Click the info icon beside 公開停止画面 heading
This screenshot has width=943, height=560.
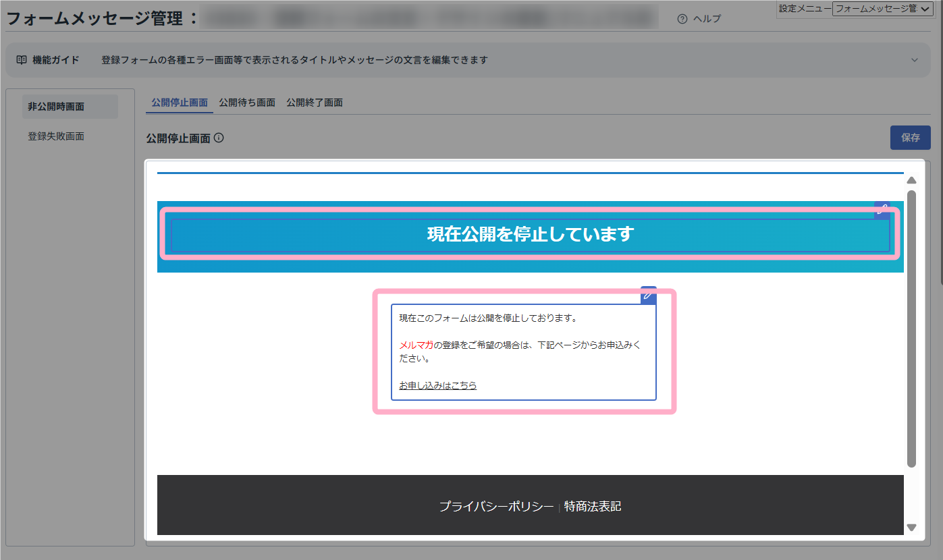[x=219, y=138]
